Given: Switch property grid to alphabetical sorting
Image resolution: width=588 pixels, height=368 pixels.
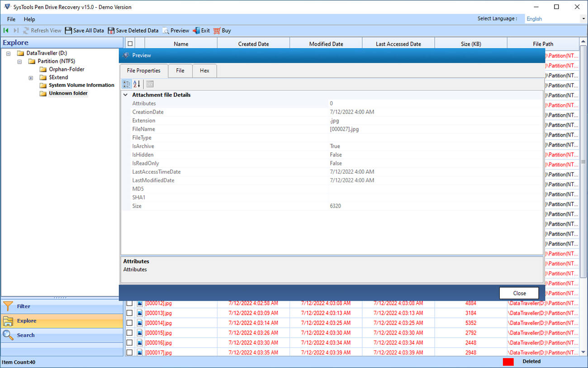Looking at the screenshot, I should (136, 84).
